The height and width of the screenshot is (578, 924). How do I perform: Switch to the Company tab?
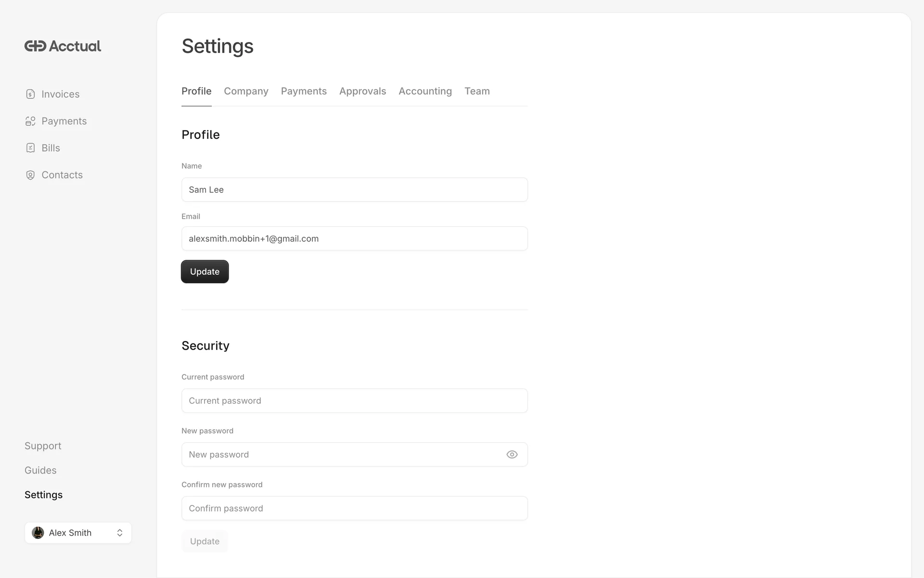(246, 91)
